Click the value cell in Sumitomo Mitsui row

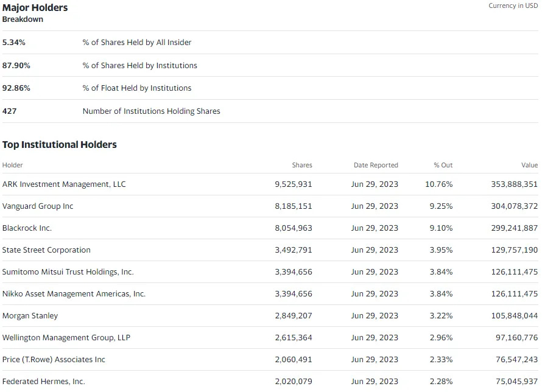515,272
